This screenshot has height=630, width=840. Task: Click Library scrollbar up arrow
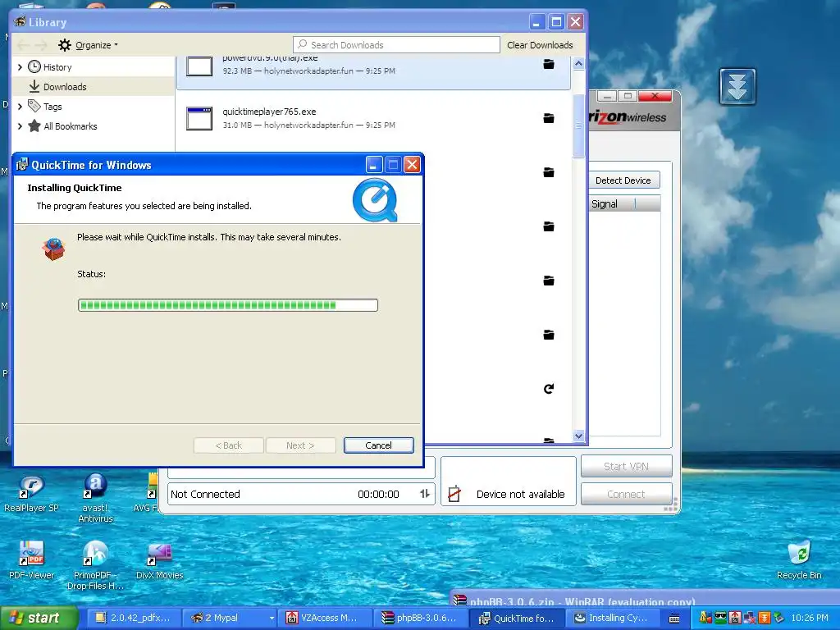tap(578, 64)
